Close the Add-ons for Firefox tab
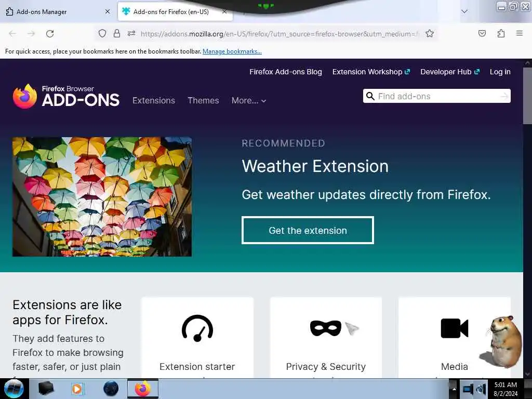Viewport: 532px width, 399px height. coord(224,11)
